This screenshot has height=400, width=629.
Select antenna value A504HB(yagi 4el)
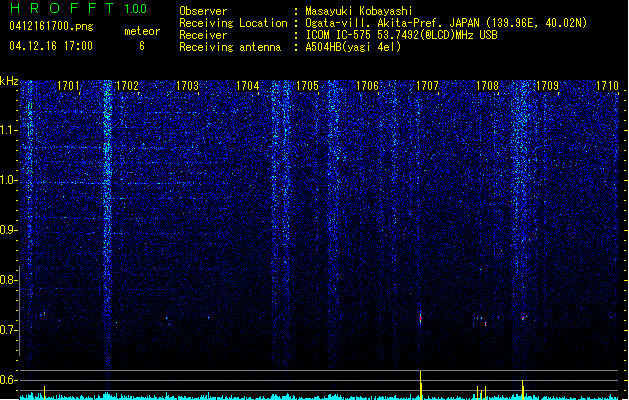coord(353,47)
